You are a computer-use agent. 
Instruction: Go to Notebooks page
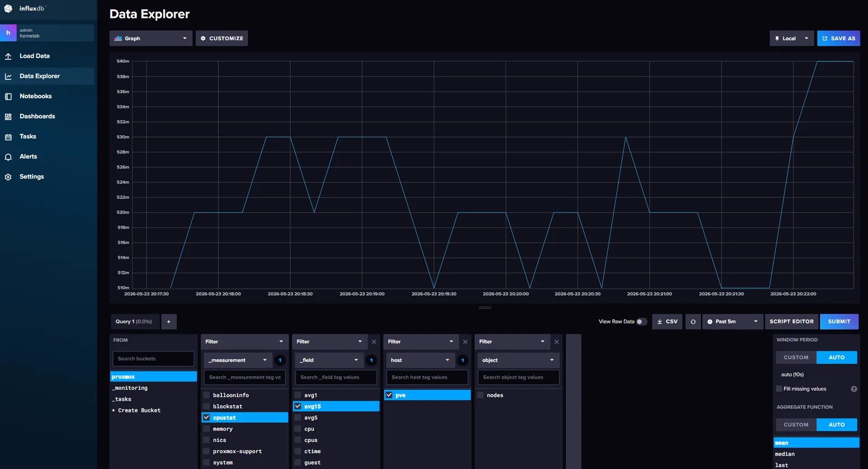click(36, 96)
